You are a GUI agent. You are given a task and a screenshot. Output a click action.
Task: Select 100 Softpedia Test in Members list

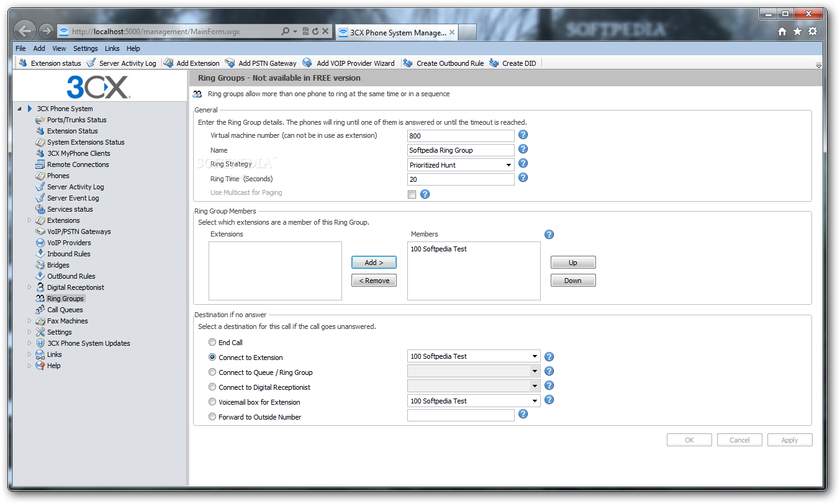tap(439, 249)
